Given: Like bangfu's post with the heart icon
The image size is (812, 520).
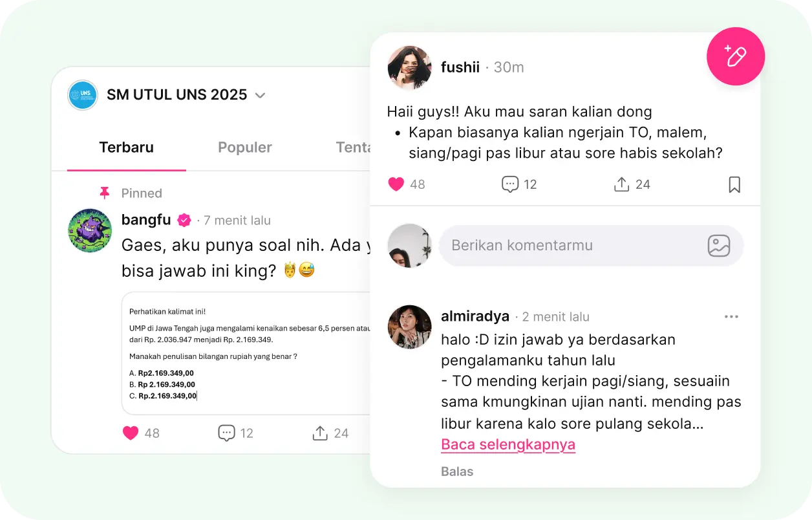Looking at the screenshot, I should click(131, 433).
